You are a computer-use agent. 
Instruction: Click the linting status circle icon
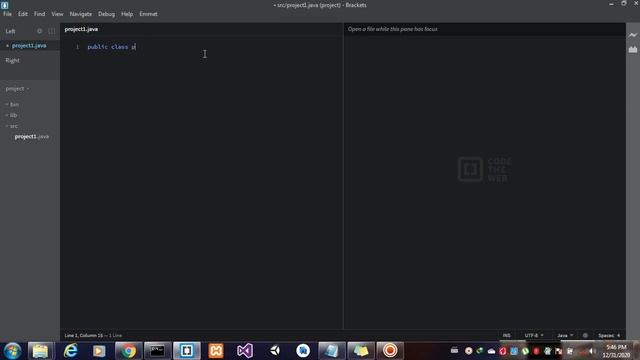coord(585,336)
